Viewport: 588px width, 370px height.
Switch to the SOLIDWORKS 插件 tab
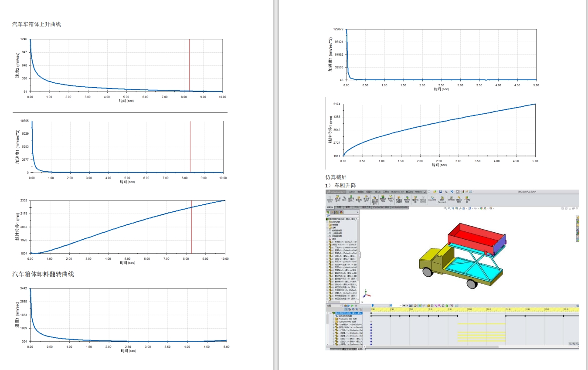click(381, 207)
